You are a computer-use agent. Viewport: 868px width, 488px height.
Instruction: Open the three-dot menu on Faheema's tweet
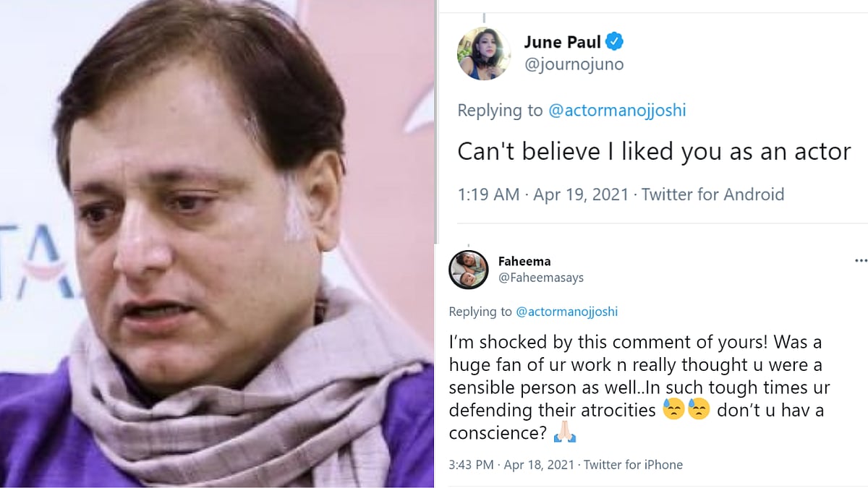point(859,260)
